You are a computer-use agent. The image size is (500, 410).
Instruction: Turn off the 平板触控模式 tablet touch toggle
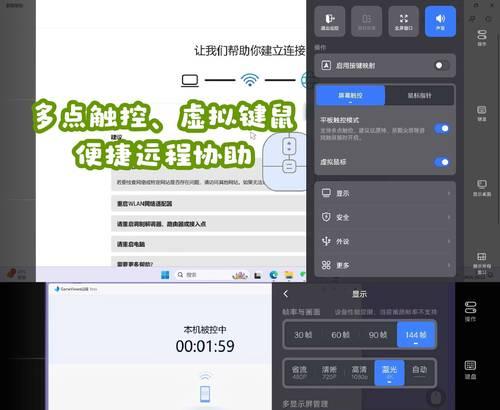pos(442,128)
